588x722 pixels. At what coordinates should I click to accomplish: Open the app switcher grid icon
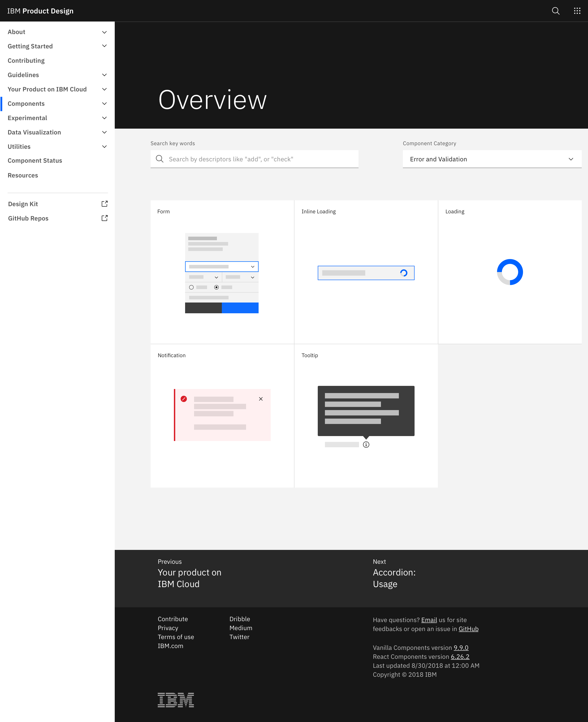click(577, 11)
